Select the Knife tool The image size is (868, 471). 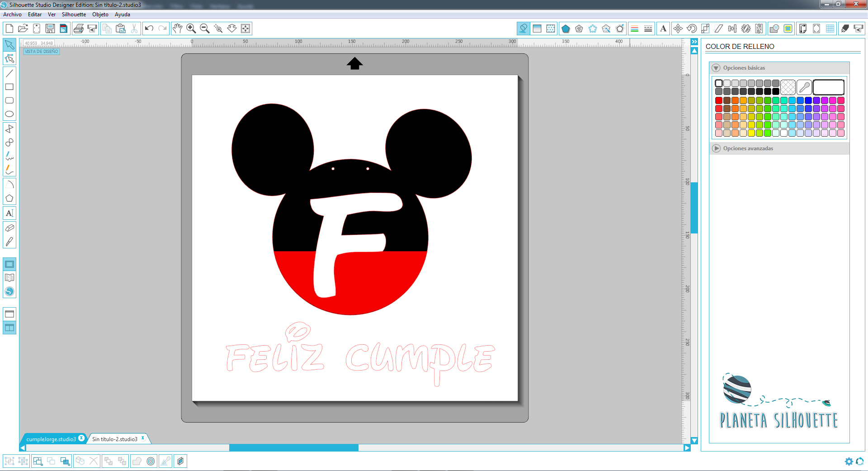[9, 242]
